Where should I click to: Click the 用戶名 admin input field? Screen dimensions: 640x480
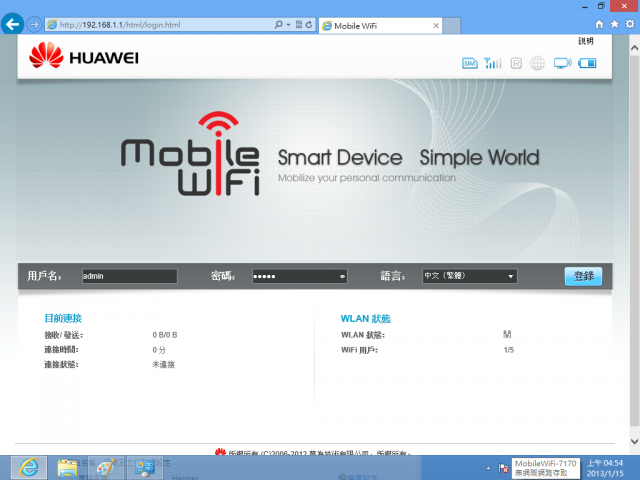[130, 276]
